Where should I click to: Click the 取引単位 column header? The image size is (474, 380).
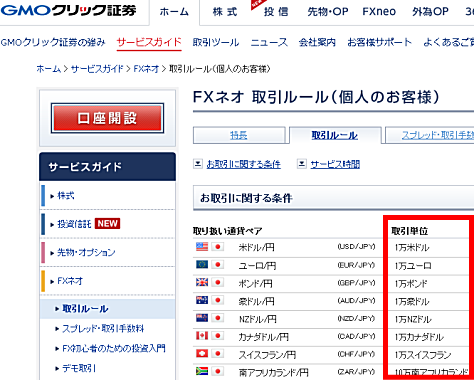(x=409, y=231)
